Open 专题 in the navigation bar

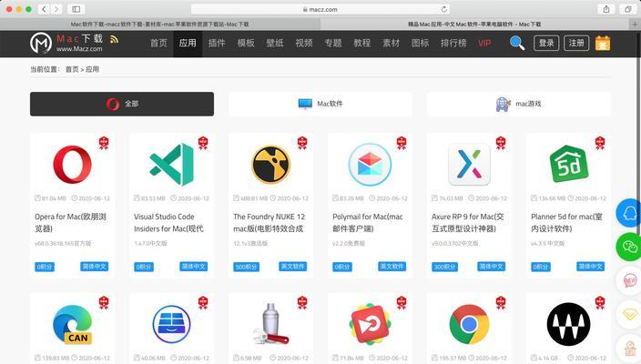(x=333, y=43)
